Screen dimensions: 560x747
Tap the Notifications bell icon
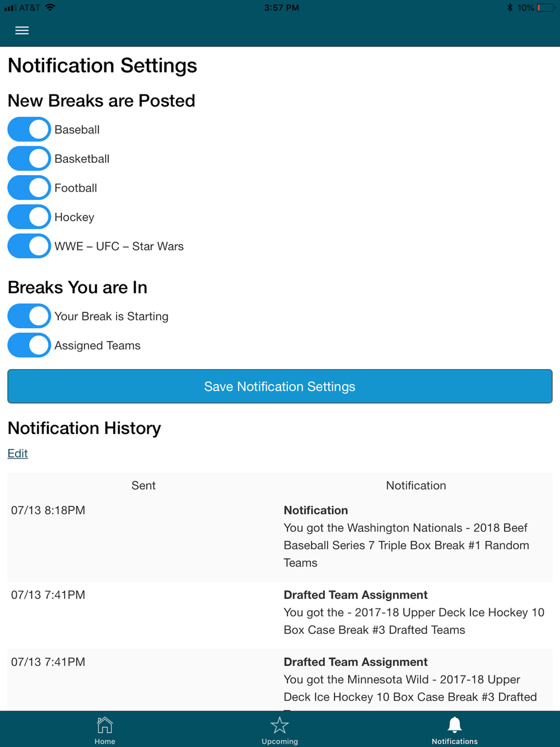(x=454, y=725)
